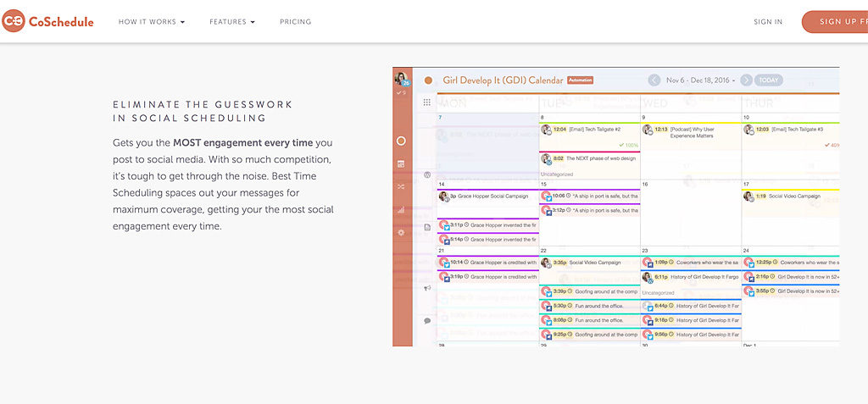Open the 1:09p Coworkers who wear post
The image size is (868, 404).
point(691,263)
